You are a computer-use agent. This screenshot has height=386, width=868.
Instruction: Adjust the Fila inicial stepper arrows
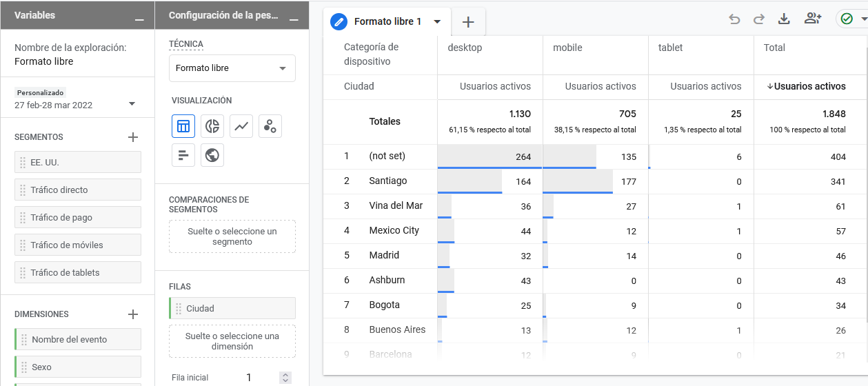click(285, 378)
